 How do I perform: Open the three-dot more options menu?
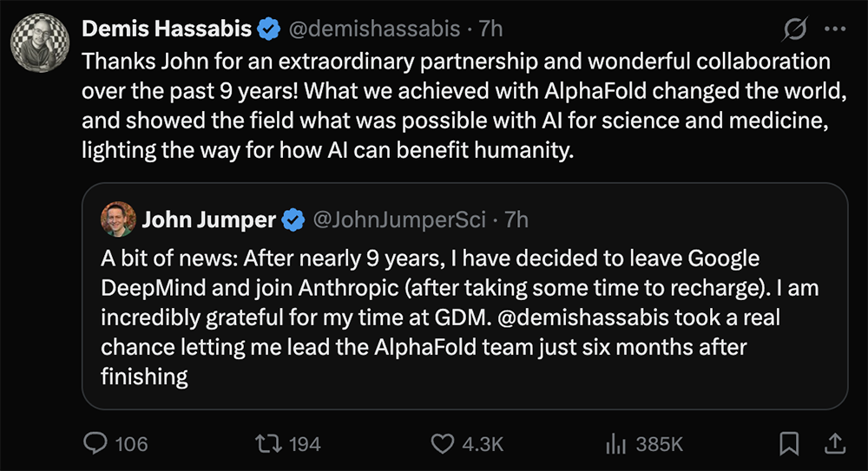[x=835, y=29]
